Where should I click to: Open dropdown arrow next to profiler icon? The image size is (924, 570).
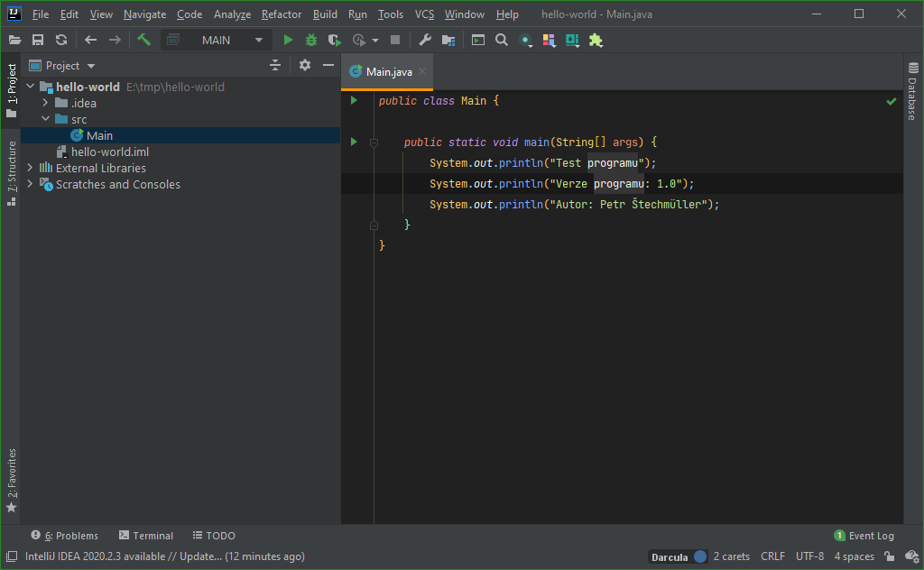tap(375, 41)
